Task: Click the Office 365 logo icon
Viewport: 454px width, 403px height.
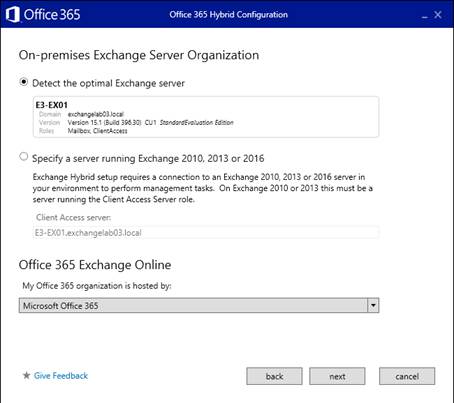Action: [13, 15]
